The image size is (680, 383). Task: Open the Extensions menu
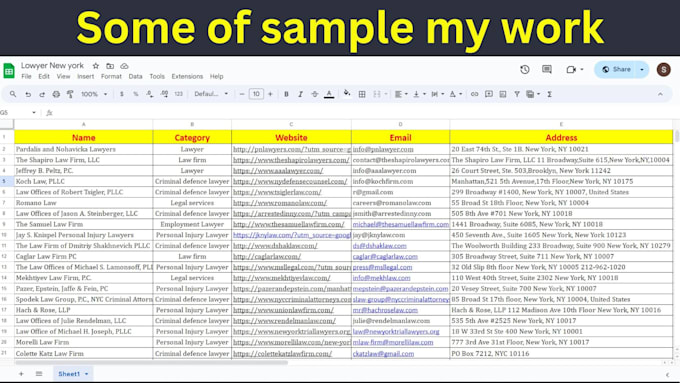(187, 76)
